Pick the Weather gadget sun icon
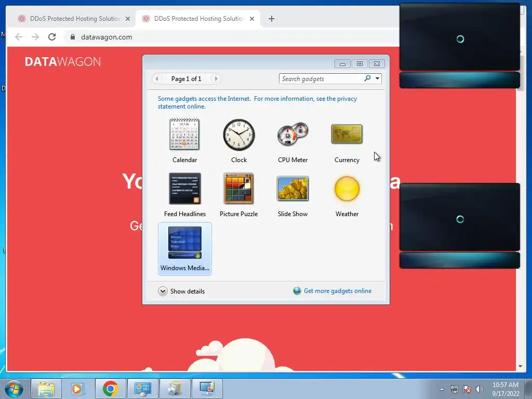The width and height of the screenshot is (532, 399). pyautogui.click(x=347, y=189)
